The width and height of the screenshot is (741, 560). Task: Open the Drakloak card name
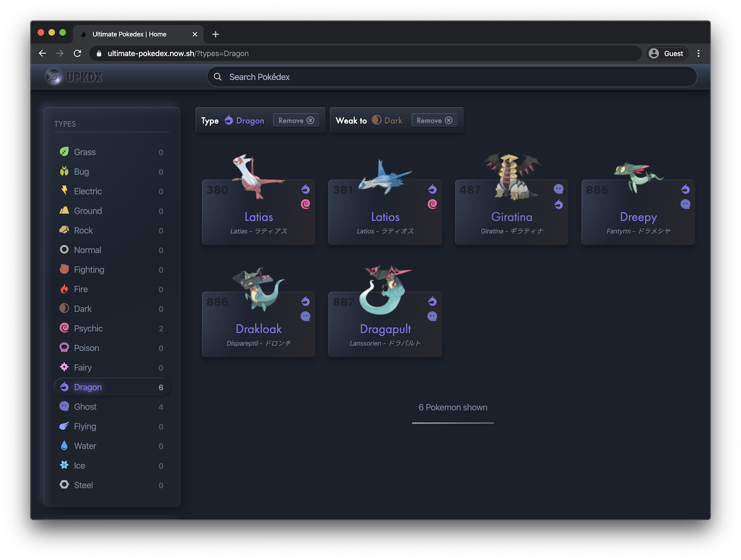tap(259, 329)
